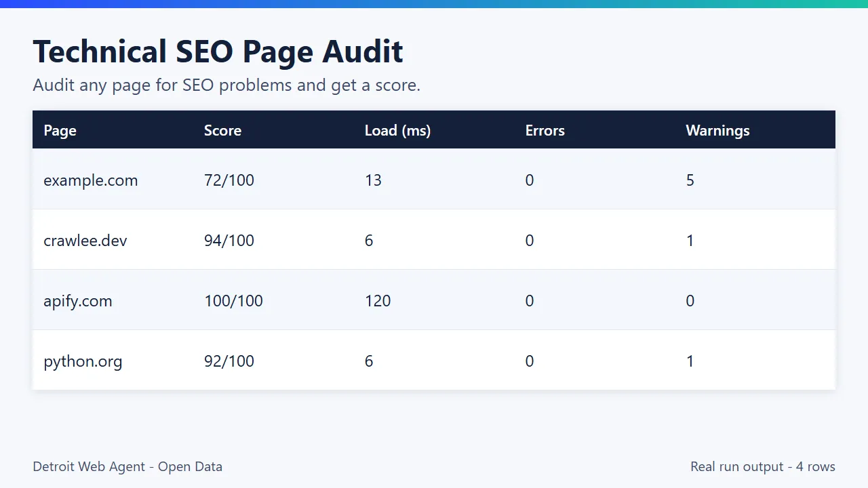Click the warnings value in apify.com row
868x488 pixels.
click(x=690, y=301)
